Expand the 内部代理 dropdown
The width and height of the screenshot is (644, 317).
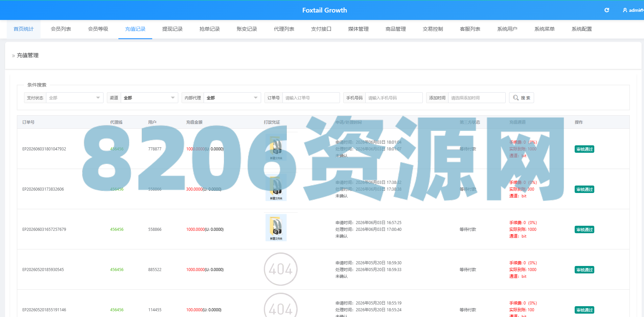(232, 98)
